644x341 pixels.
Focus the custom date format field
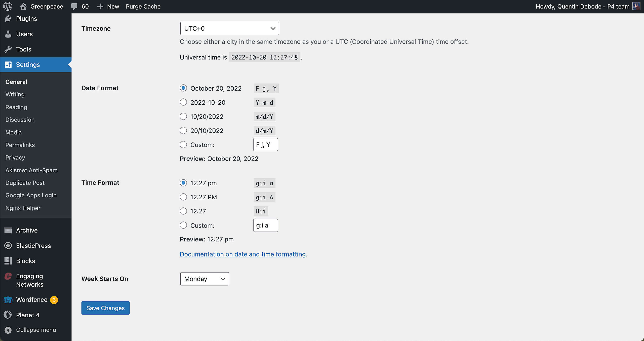265,144
